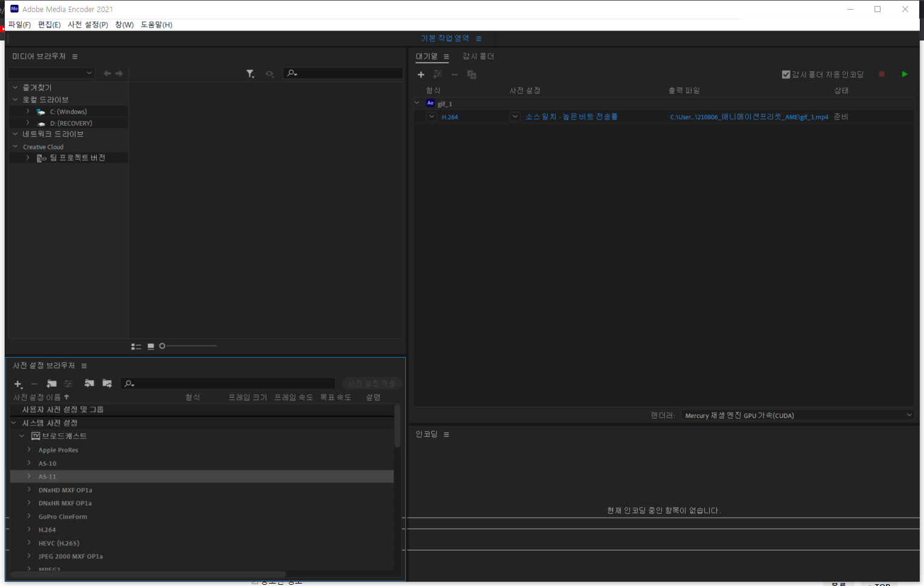Click the preset browser vertical scrollbar

pos(397,426)
